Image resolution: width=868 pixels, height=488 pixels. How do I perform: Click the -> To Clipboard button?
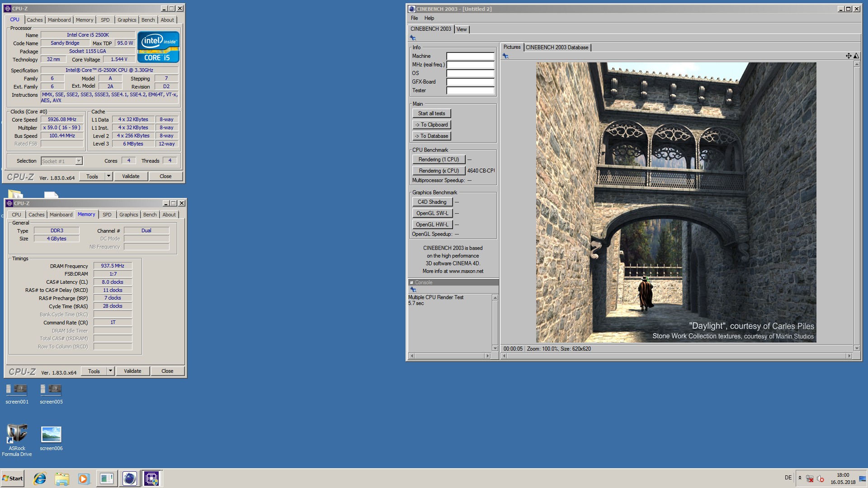(431, 125)
